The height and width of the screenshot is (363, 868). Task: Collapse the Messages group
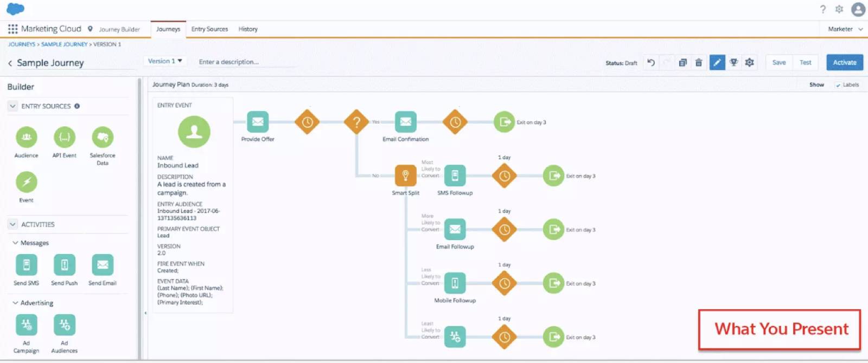pyautogui.click(x=15, y=243)
